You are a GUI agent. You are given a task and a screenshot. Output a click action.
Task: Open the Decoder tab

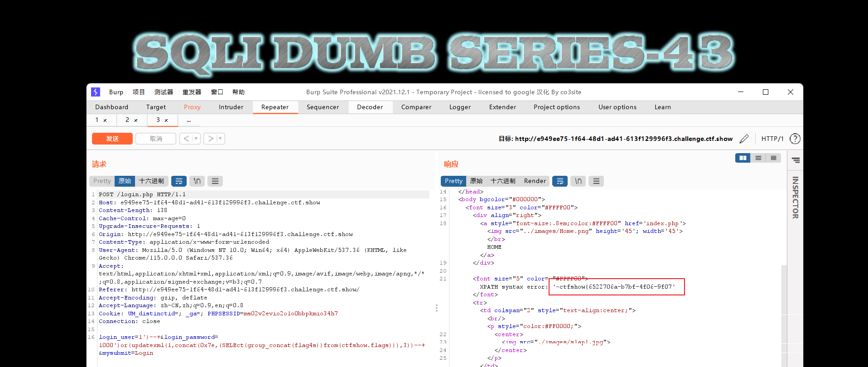click(x=370, y=107)
